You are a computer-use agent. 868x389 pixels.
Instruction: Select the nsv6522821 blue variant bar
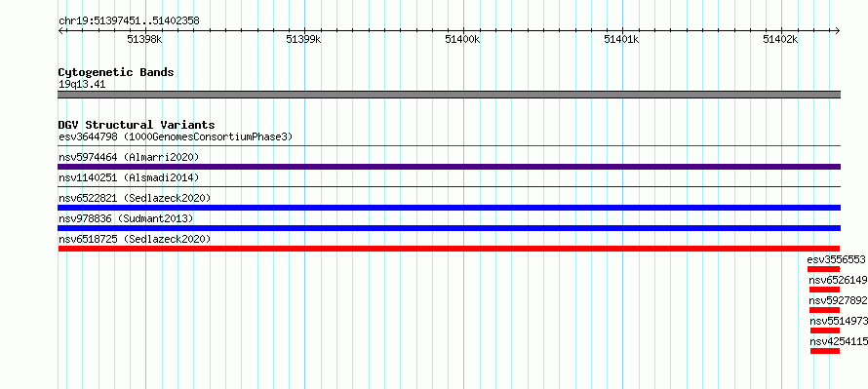(449, 208)
